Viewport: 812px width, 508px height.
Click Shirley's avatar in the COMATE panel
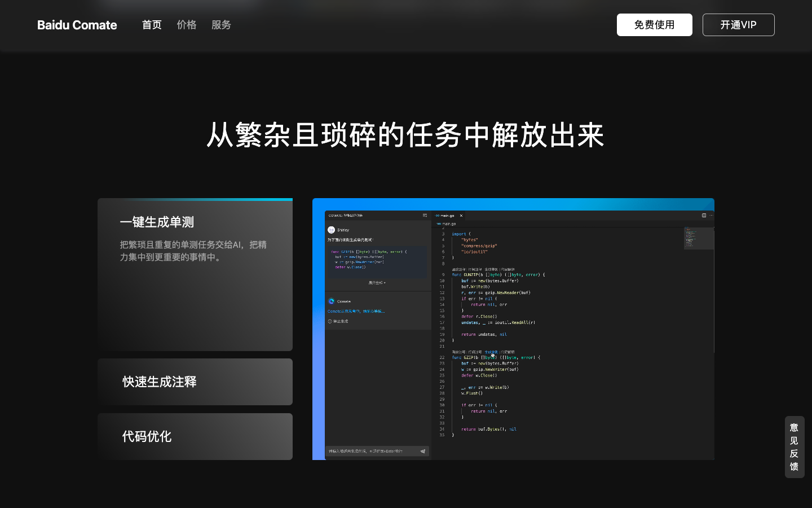coord(331,230)
